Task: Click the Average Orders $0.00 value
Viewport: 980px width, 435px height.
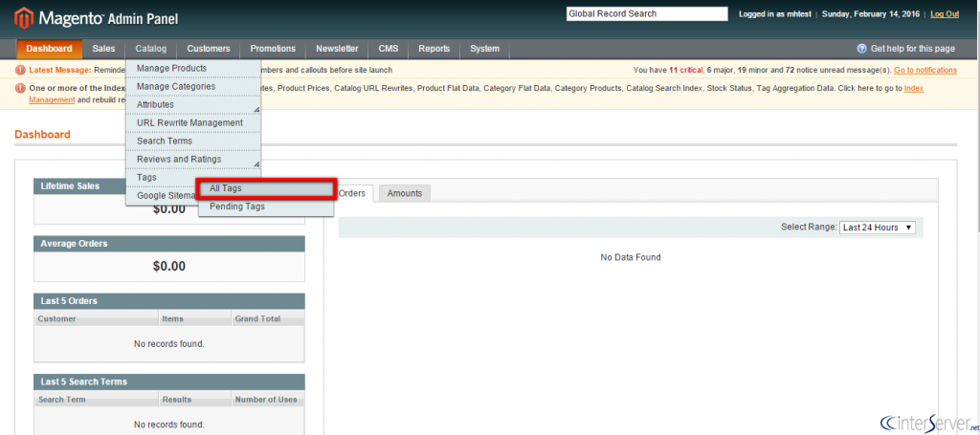Action: click(169, 267)
